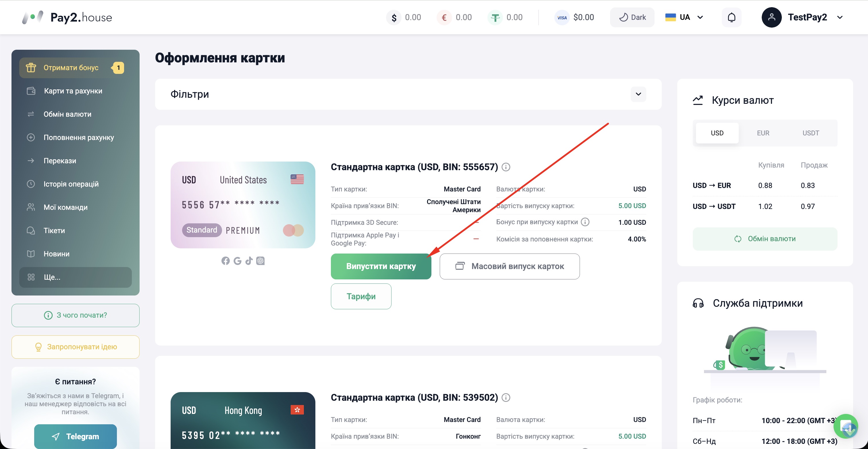The width and height of the screenshot is (868, 449).
Task: Click the Google icon under the USD card
Action: [x=237, y=261]
